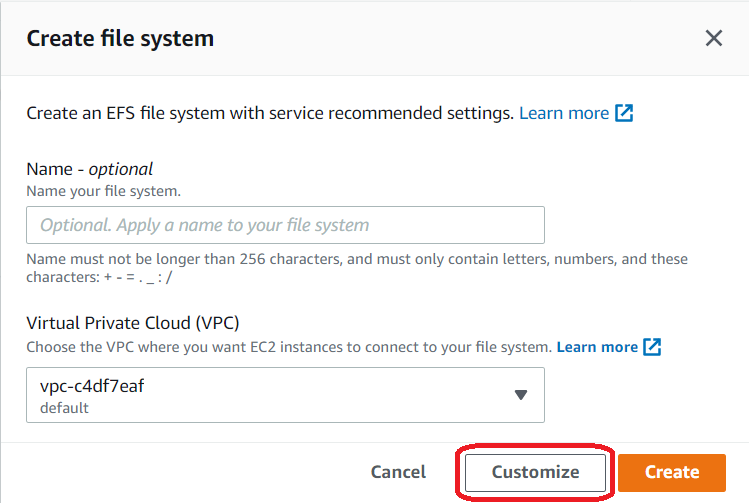Screen dimensions: 749x503
Task: Click the name character limit helper text
Action: click(x=356, y=267)
